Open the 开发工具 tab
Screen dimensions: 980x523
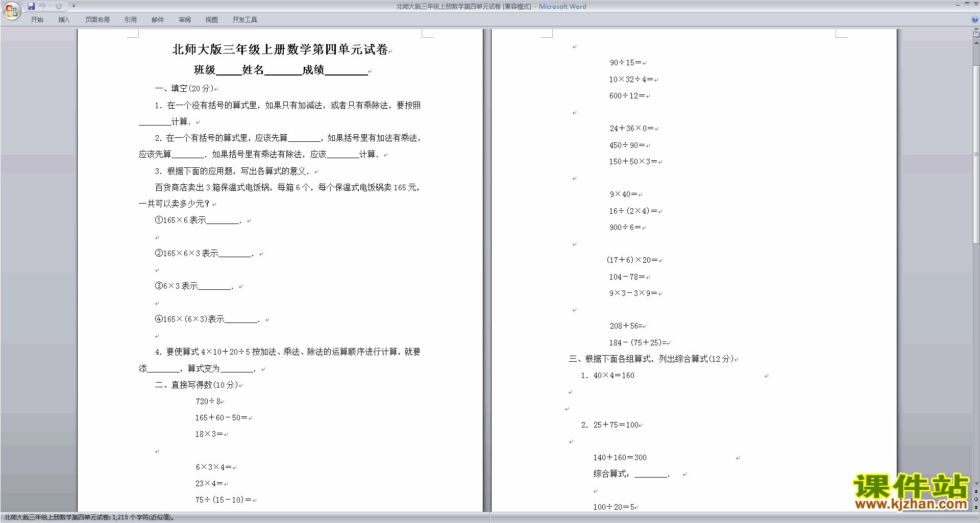click(x=245, y=20)
